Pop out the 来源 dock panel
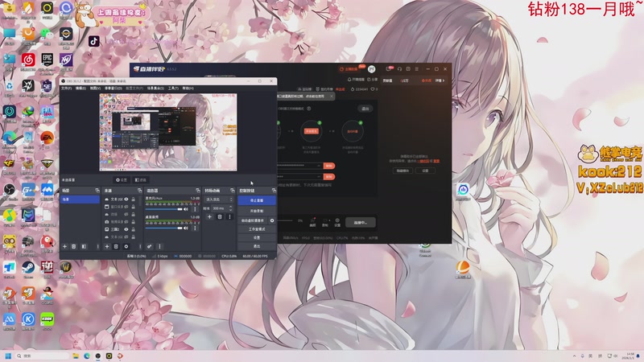Image resolution: width=644 pixels, height=362 pixels. tap(139, 191)
